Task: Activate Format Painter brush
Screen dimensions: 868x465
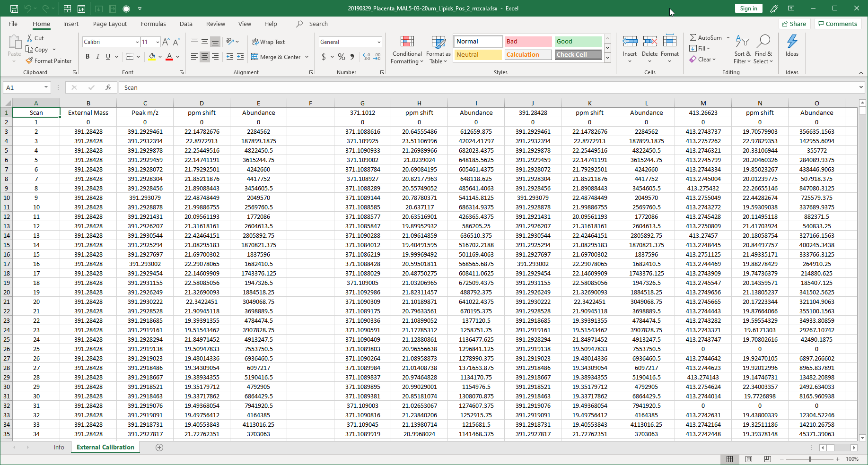Action: 49,60
